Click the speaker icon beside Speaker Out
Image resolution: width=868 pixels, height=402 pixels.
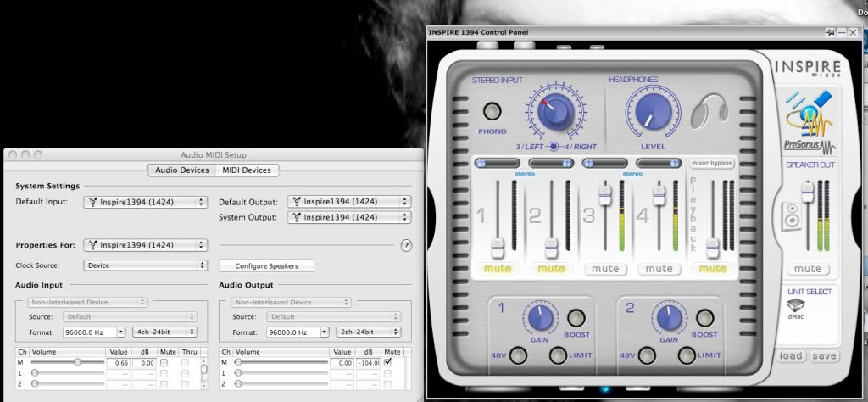point(791,217)
